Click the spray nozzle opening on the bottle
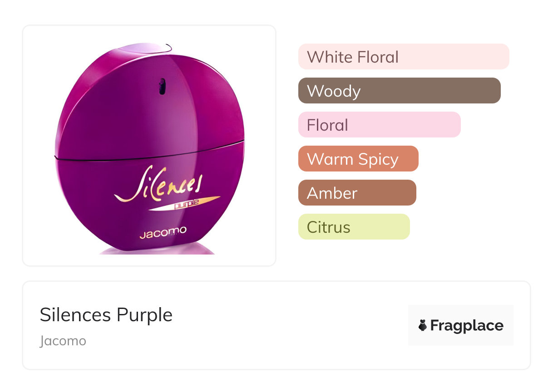 point(162,86)
